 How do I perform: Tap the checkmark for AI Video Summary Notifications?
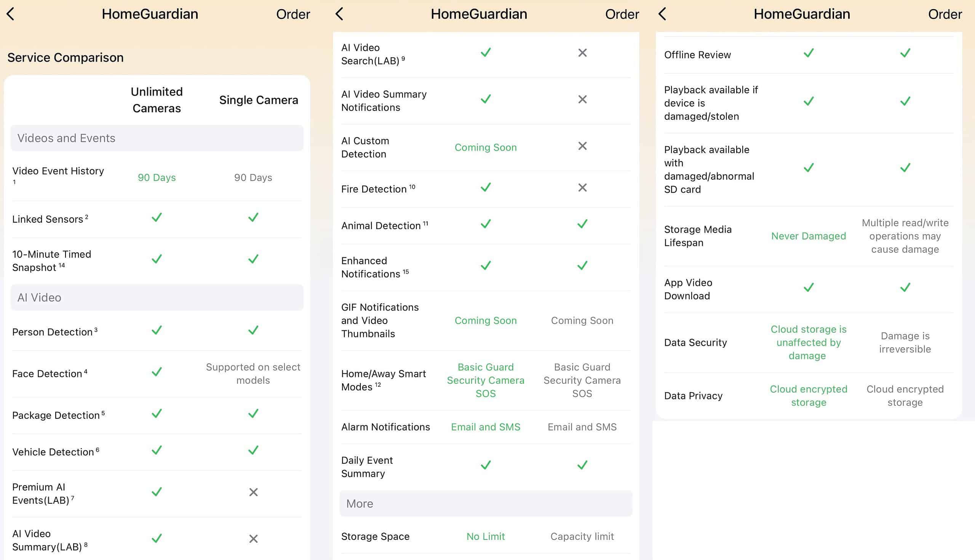[x=486, y=99]
